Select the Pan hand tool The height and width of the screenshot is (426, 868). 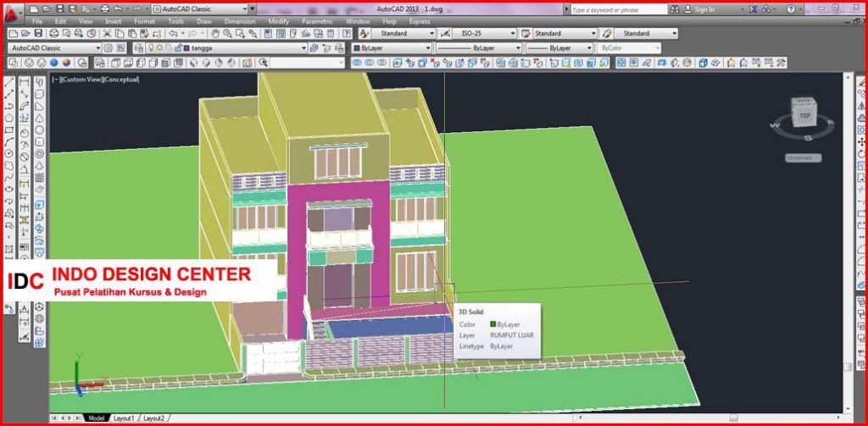[214, 34]
